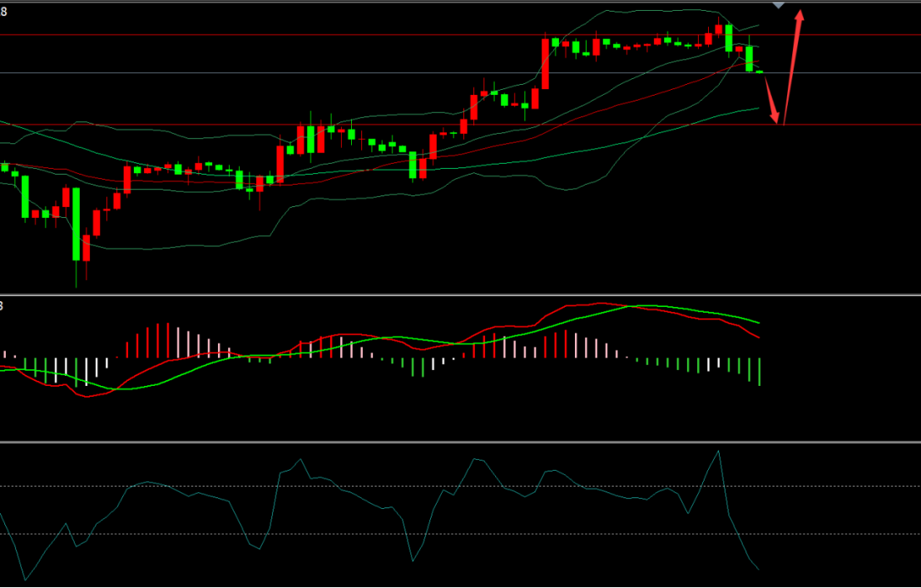
Task: Click the gray chart shift triangle marker
Action: 778,5
